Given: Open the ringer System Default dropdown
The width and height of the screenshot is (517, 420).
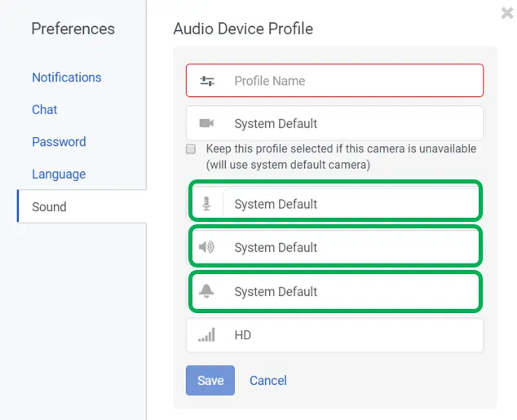Looking at the screenshot, I should pos(351,291).
